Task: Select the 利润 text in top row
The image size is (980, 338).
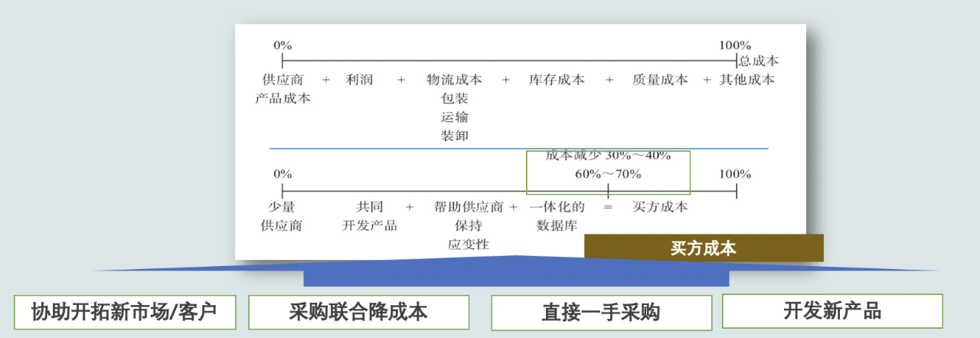Action: 359,79
